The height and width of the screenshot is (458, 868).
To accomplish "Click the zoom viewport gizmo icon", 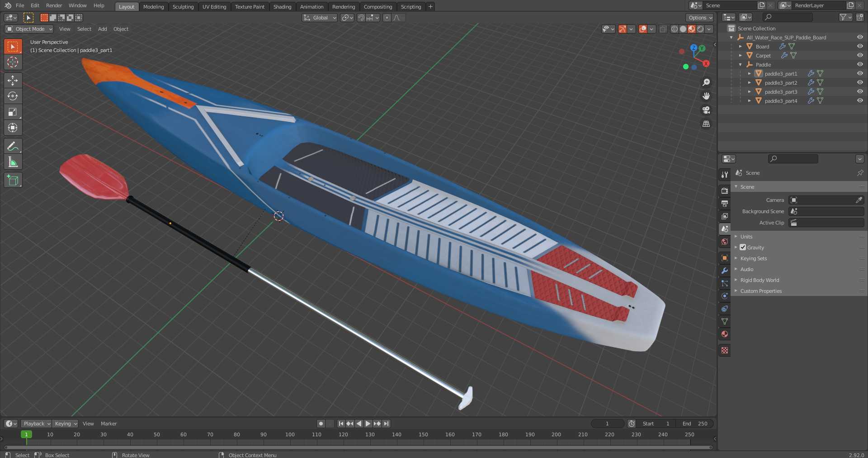I will point(706,82).
